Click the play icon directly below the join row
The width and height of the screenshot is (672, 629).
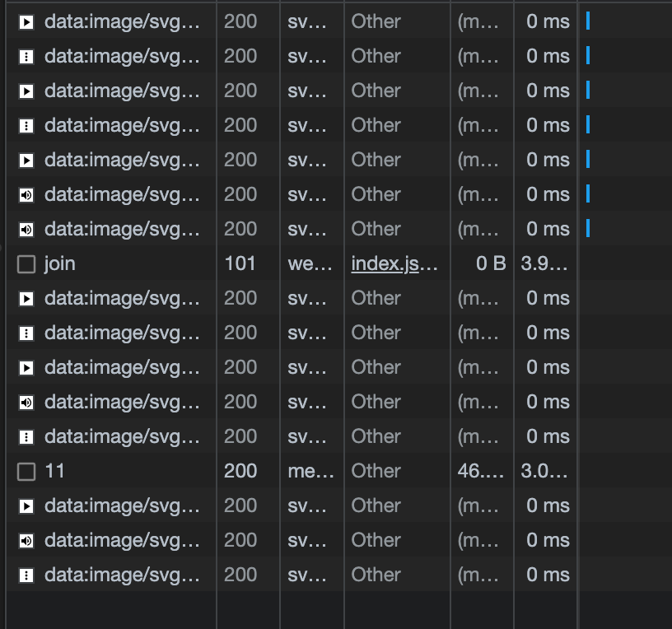pyautogui.click(x=25, y=298)
